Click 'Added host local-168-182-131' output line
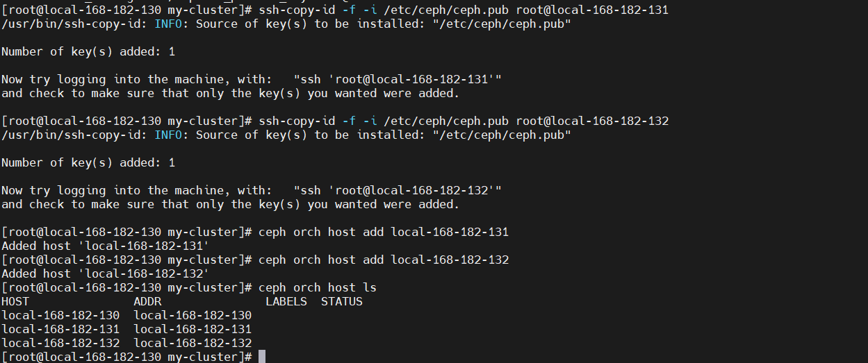The image size is (868, 363). pyautogui.click(x=105, y=246)
